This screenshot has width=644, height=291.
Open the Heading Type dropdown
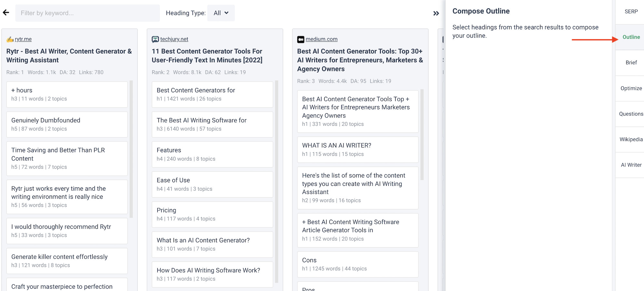click(221, 13)
